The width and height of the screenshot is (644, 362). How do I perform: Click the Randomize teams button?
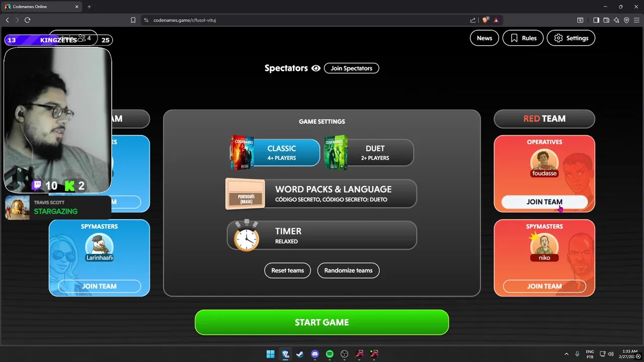pos(348,270)
